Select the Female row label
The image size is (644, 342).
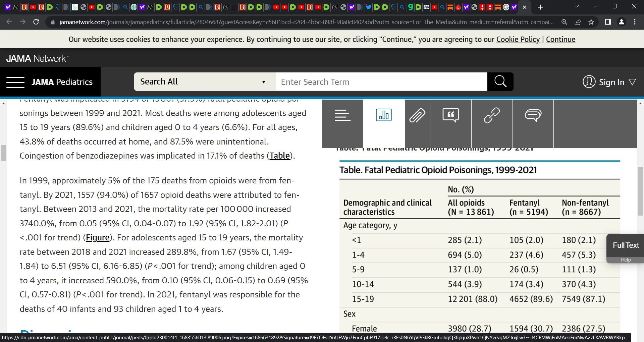pyautogui.click(x=364, y=329)
